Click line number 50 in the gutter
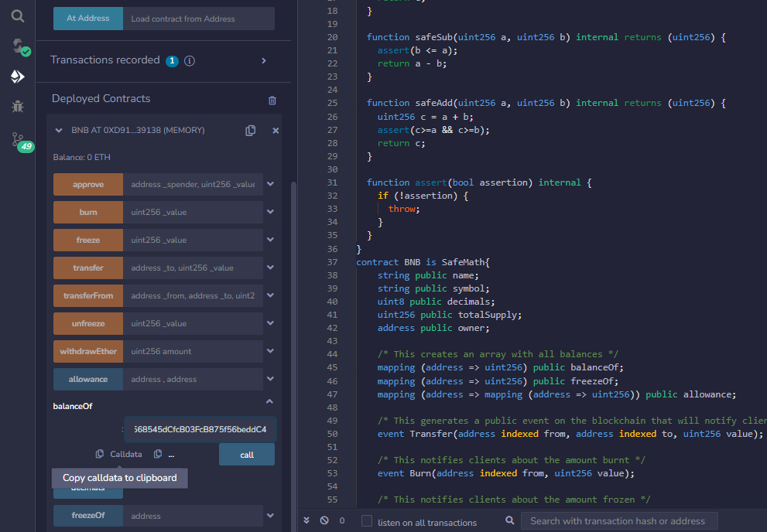Screen dimensions: 767x532 pos(333,434)
